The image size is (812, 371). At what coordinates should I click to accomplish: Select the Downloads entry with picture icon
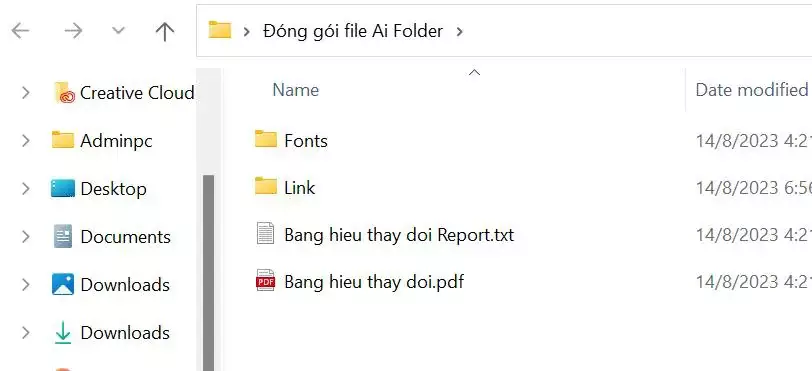(x=125, y=284)
